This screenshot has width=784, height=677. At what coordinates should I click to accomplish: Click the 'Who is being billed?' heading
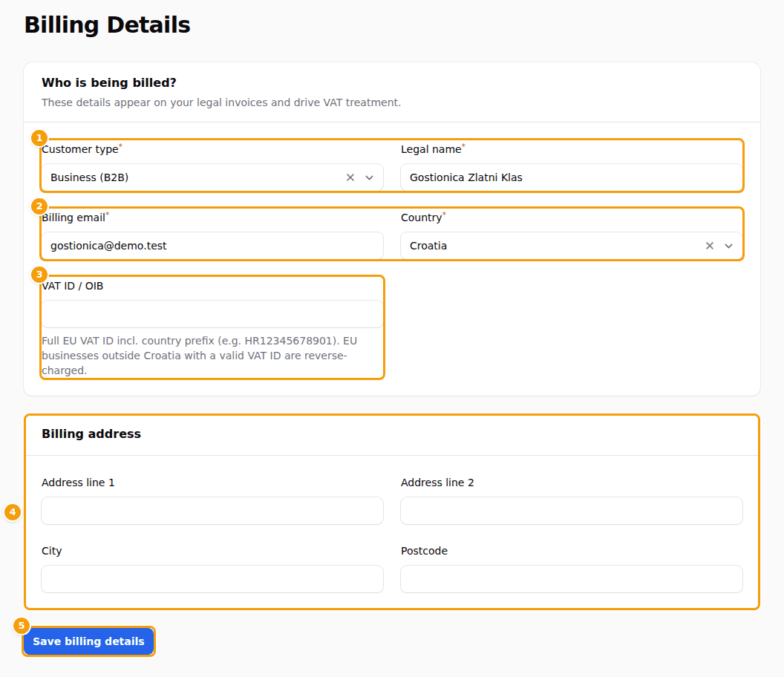109,82
